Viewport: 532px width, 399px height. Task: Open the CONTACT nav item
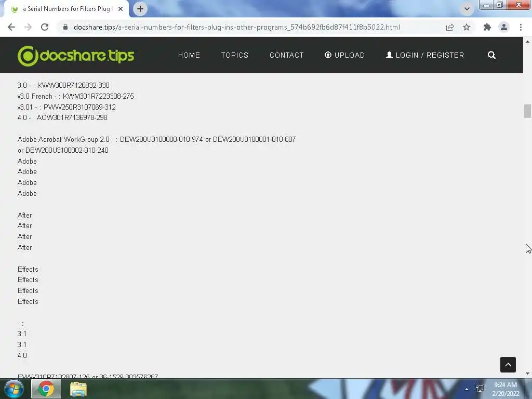click(287, 55)
